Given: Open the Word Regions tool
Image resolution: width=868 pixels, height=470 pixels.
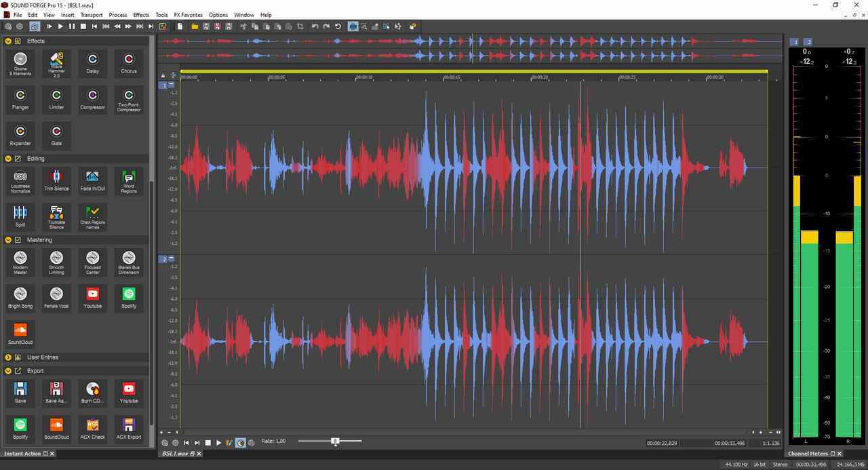Looking at the screenshot, I should [128, 181].
